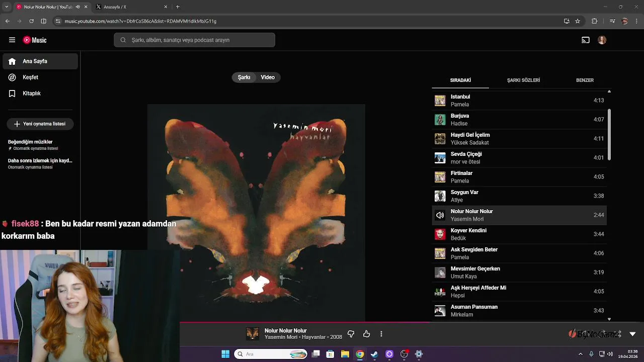Open the account avatar menu
The image size is (644, 362).
tap(602, 40)
